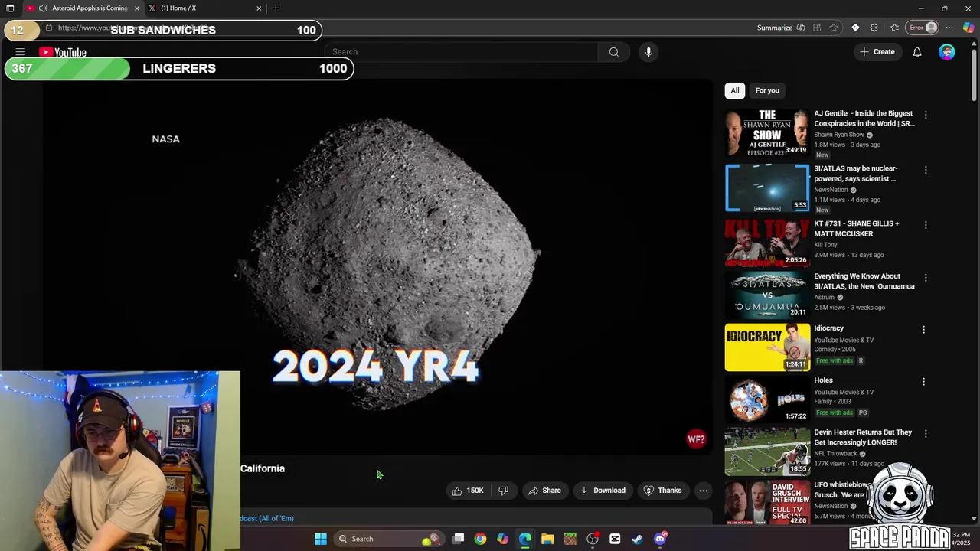Click the WF? channel watermark in video
Image resolution: width=980 pixels, height=551 pixels.
696,439
